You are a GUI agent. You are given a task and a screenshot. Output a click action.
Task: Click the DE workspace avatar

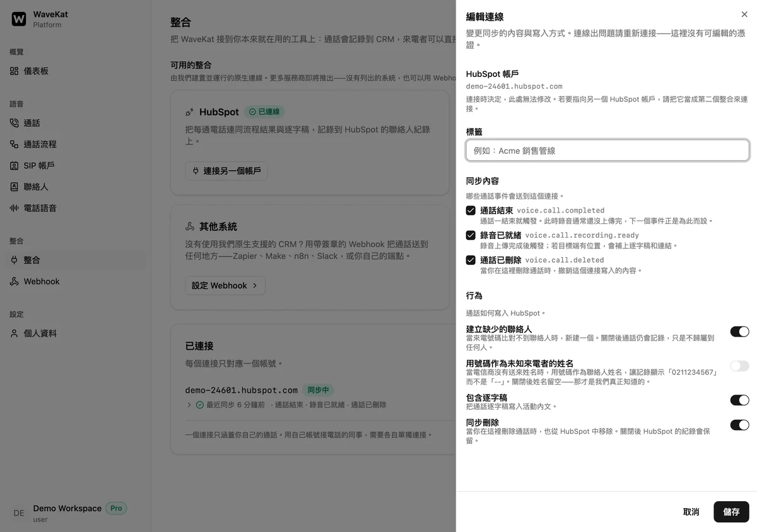coord(19,513)
